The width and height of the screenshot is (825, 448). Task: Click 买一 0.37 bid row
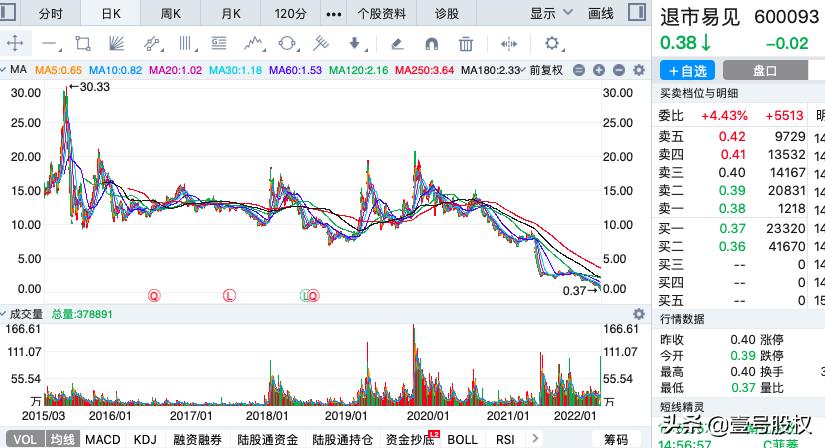[x=732, y=228]
